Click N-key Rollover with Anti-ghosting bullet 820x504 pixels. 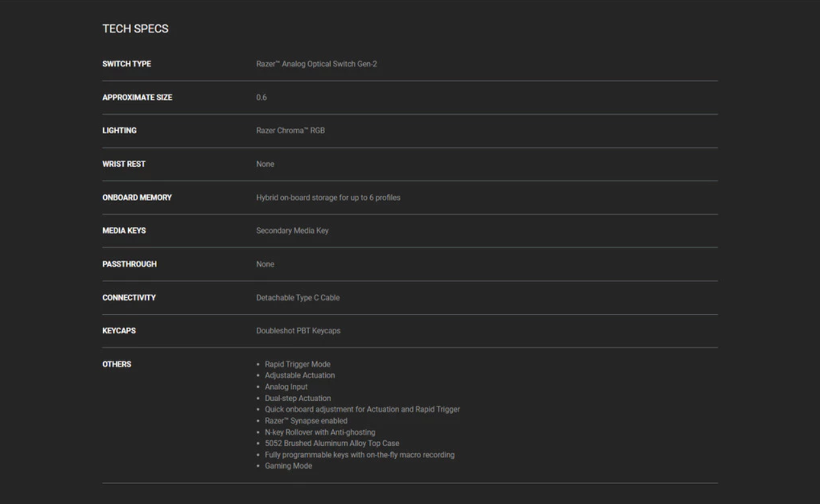320,433
